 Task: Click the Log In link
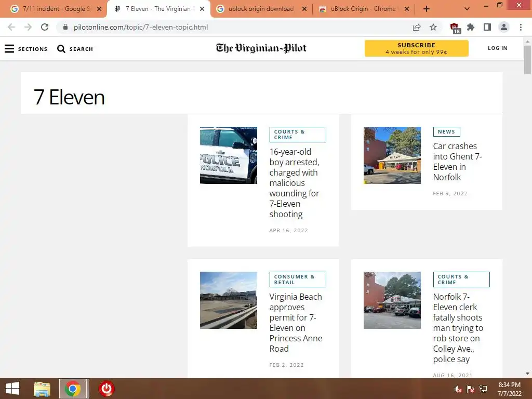[497, 48]
